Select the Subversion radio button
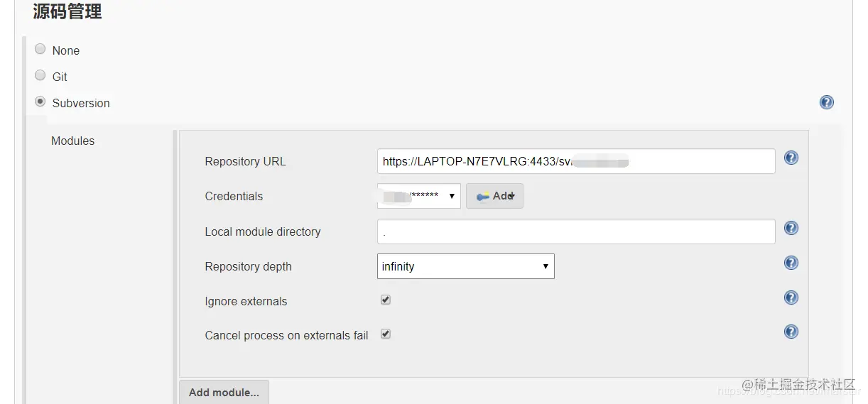Screen dimensions: 868x404 pyautogui.click(x=40, y=102)
